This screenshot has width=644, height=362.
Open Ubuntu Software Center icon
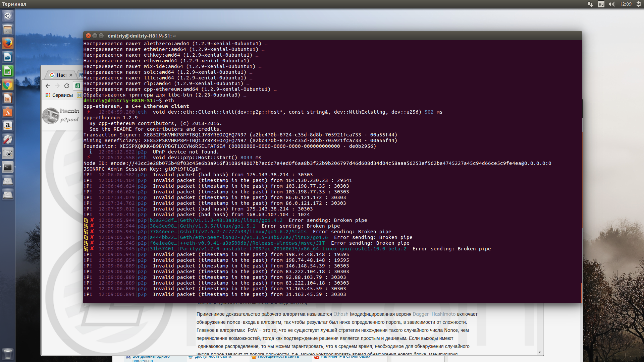coord(8,112)
